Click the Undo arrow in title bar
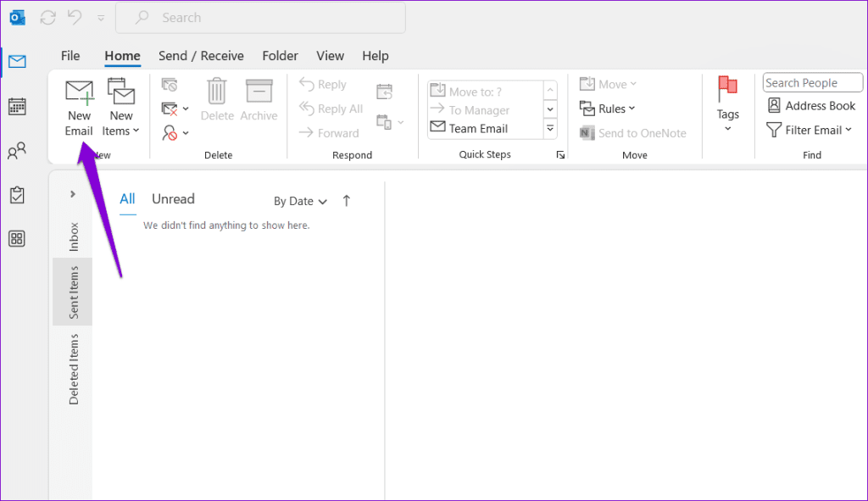Image resolution: width=868 pixels, height=501 pixels. coord(75,17)
